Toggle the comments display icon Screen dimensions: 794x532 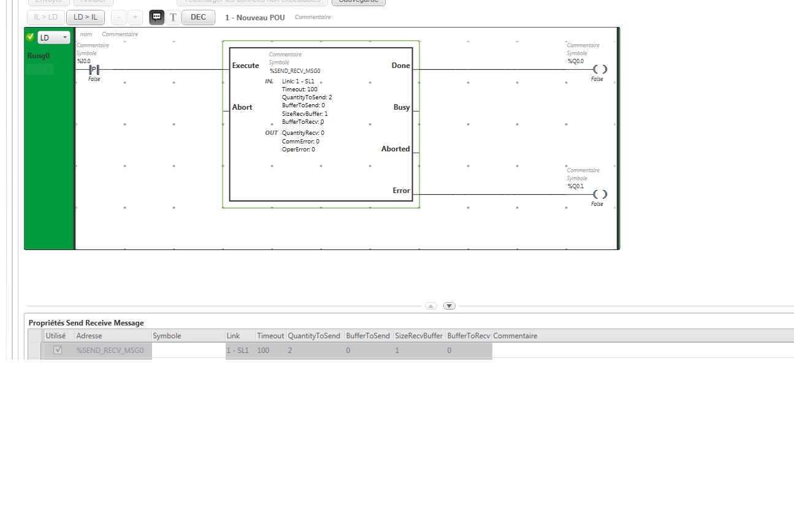pyautogui.click(x=157, y=17)
